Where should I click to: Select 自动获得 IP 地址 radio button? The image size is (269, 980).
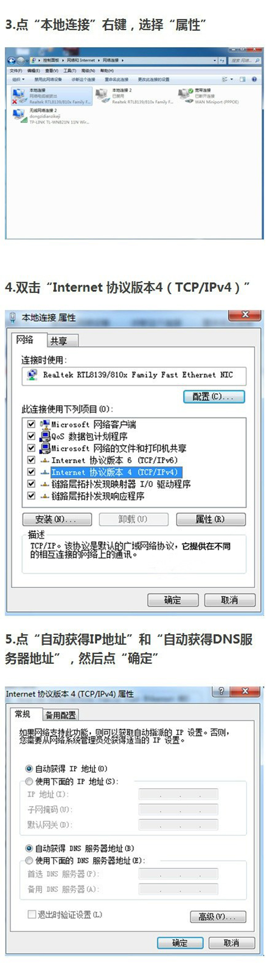[x=29, y=768]
